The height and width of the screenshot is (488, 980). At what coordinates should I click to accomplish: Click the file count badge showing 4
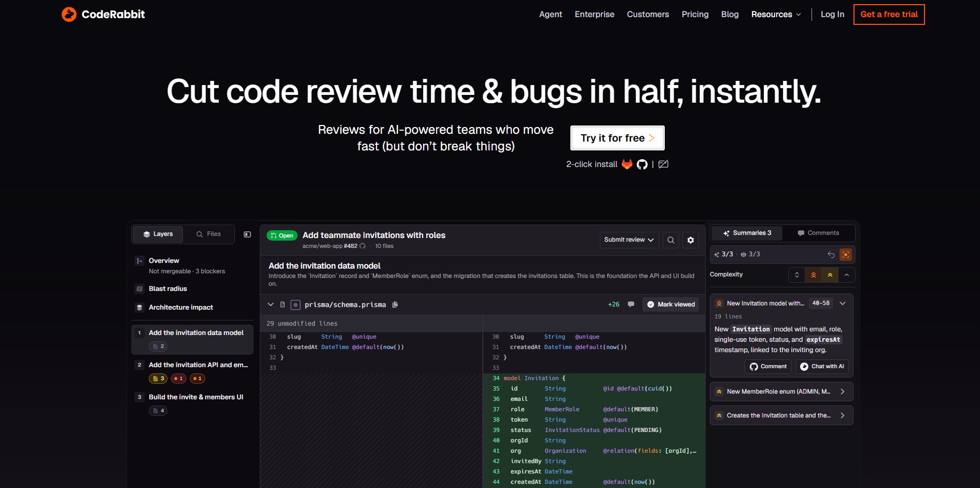158,411
